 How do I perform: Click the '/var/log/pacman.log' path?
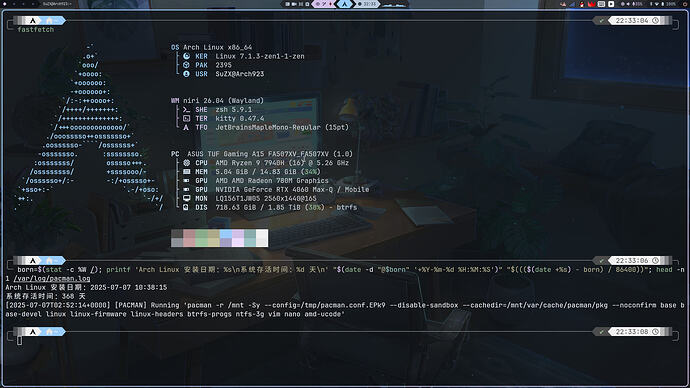[52, 278]
